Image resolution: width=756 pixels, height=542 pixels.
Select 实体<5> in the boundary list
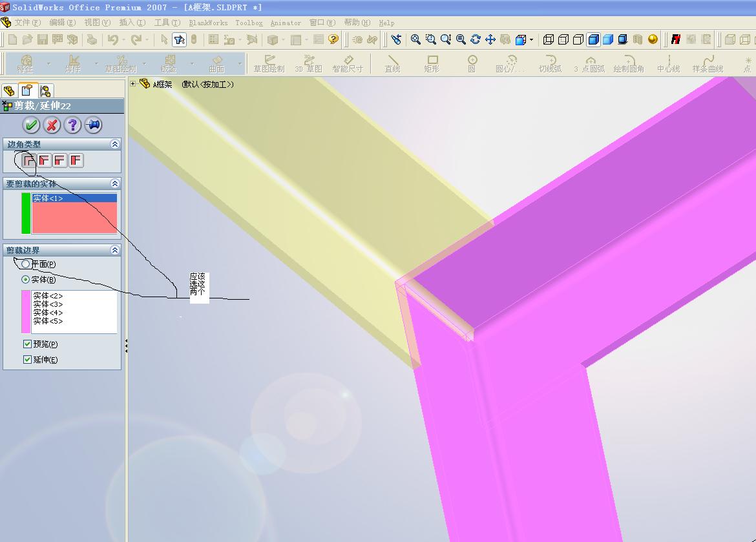click(74, 321)
